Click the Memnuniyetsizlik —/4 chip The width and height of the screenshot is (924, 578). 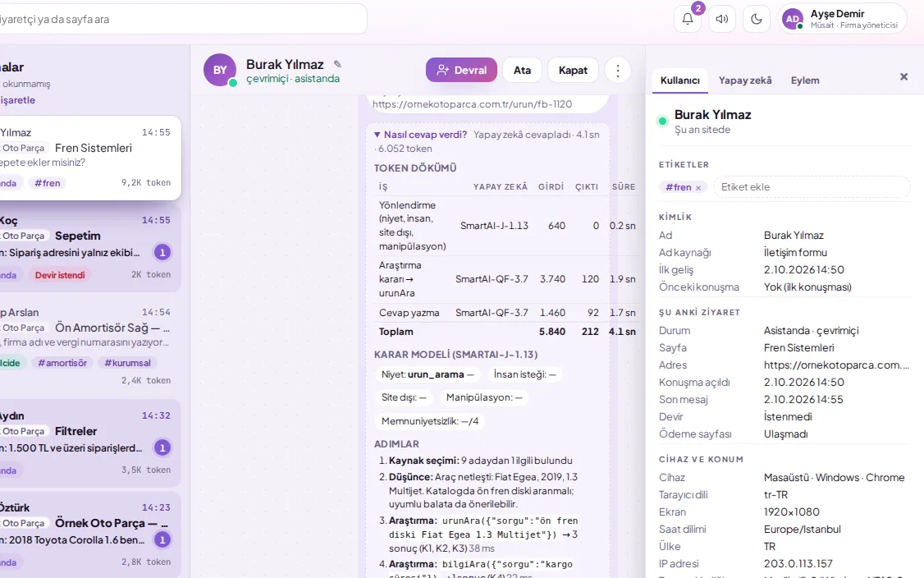430,421
